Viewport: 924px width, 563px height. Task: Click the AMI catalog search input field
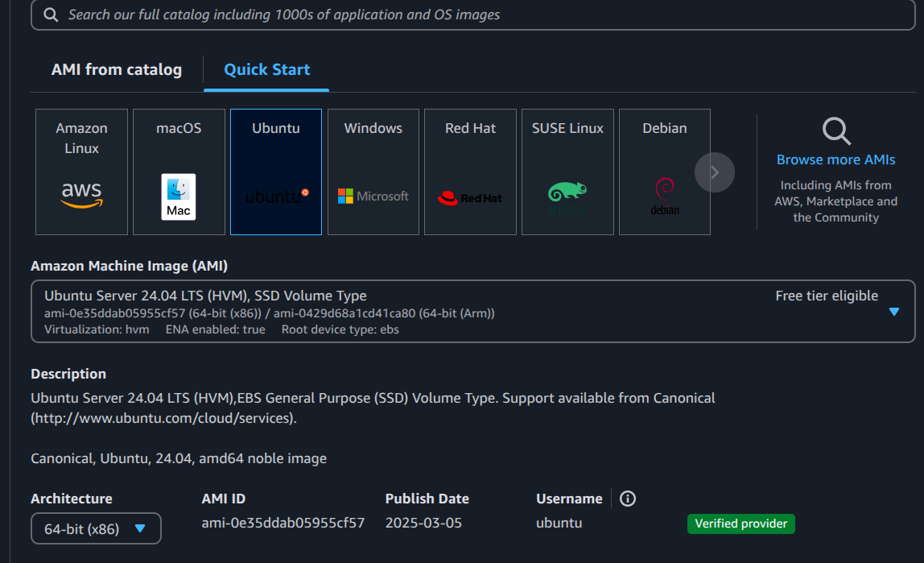tap(472, 14)
